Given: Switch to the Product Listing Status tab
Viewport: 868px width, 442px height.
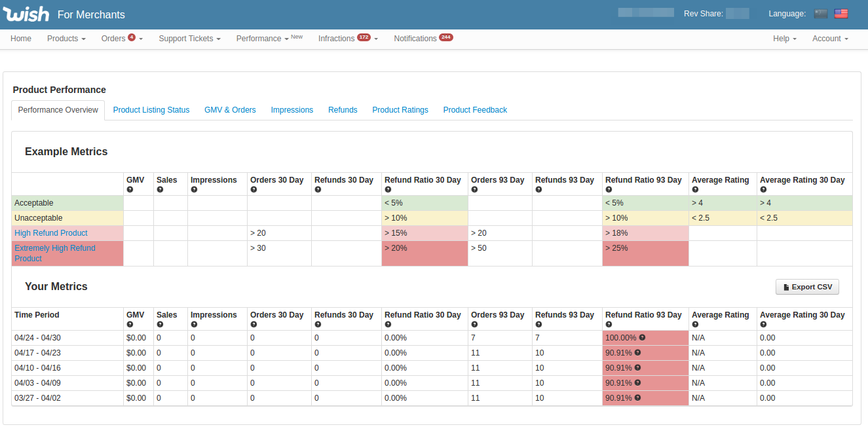Looking at the screenshot, I should point(151,110).
